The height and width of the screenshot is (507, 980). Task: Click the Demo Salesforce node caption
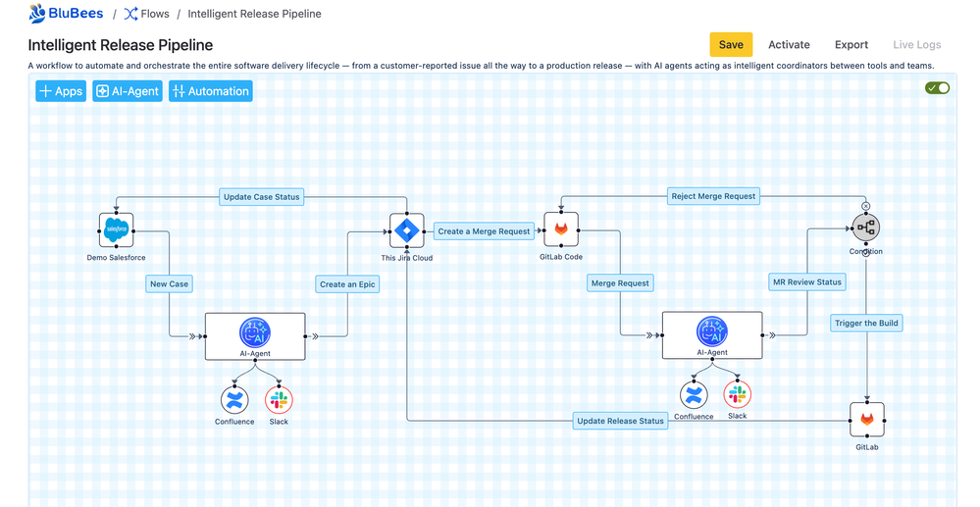117,258
